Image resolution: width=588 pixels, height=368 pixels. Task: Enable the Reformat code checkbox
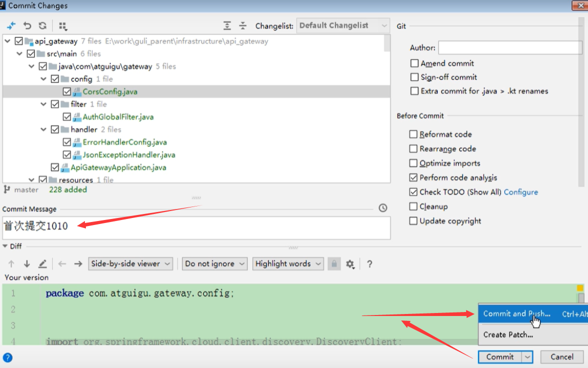(x=413, y=134)
